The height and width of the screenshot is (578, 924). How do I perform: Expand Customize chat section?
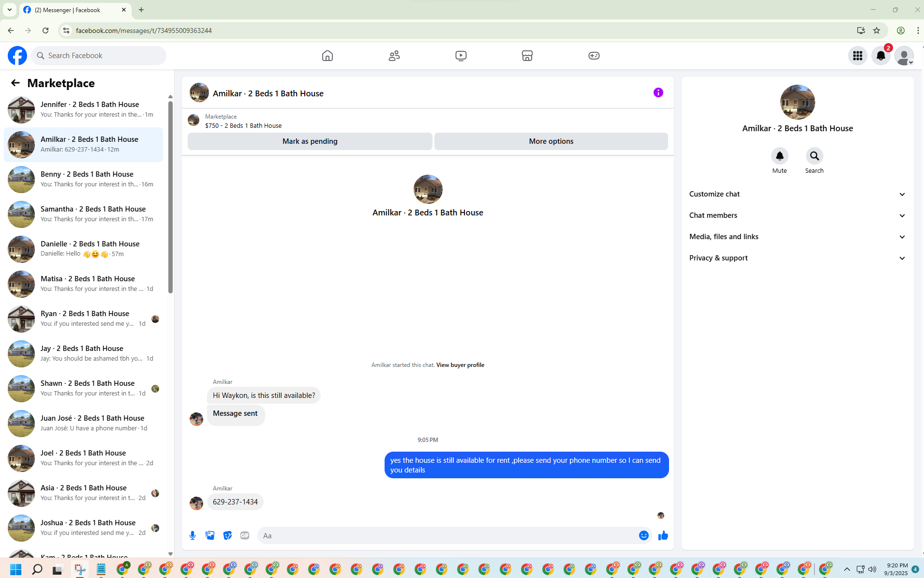[x=797, y=194]
